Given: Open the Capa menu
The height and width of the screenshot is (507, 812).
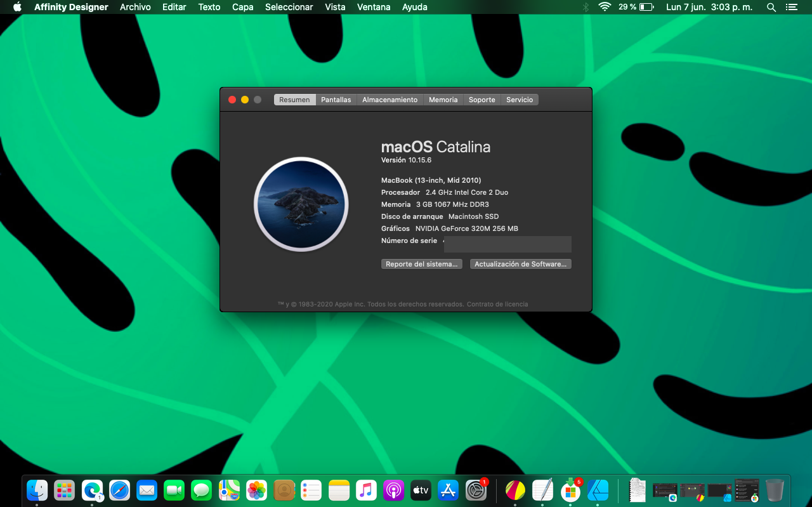Looking at the screenshot, I should coord(243,7).
